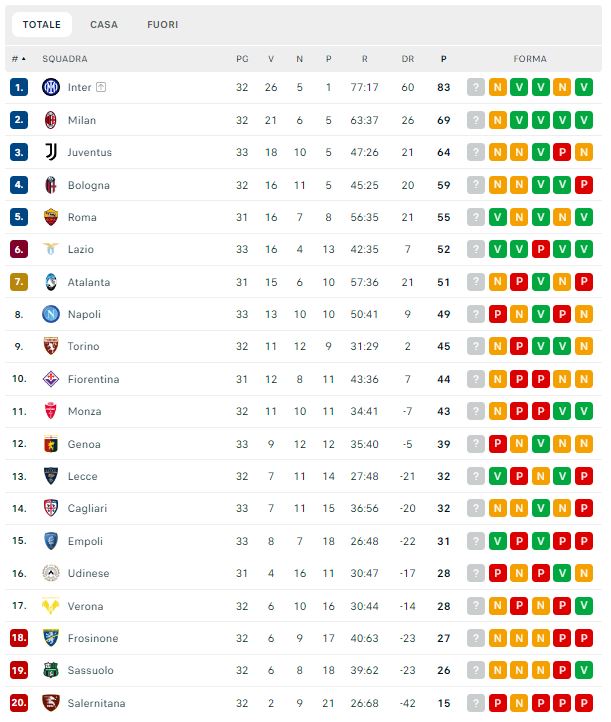Open the Salernitana team link
Screen dimensions: 611x722
pyautogui.click(x=96, y=703)
